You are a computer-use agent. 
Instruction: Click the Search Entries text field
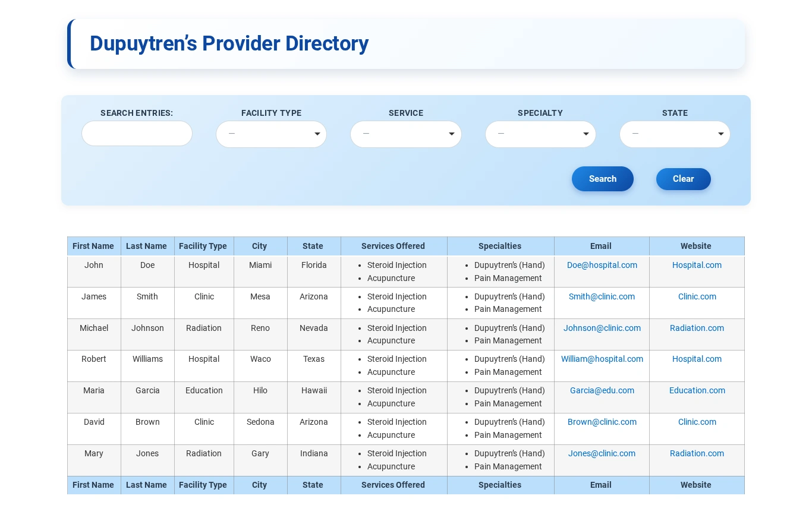point(137,134)
